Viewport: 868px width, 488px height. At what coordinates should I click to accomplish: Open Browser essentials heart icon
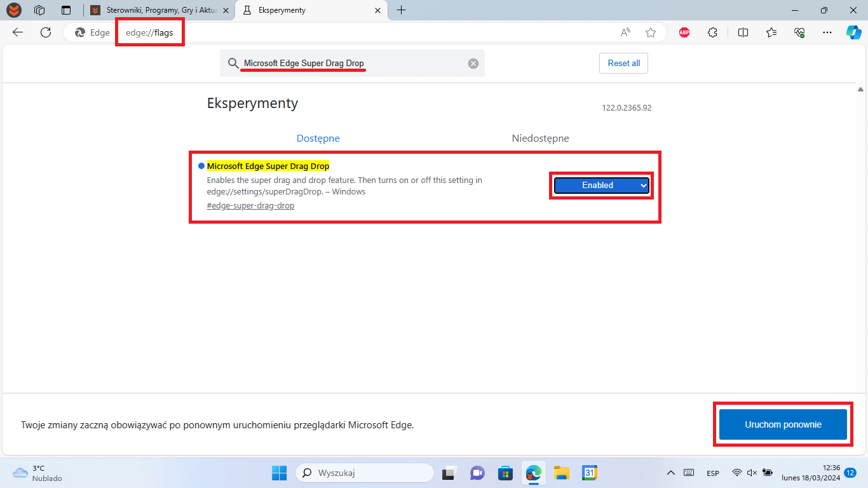click(800, 32)
